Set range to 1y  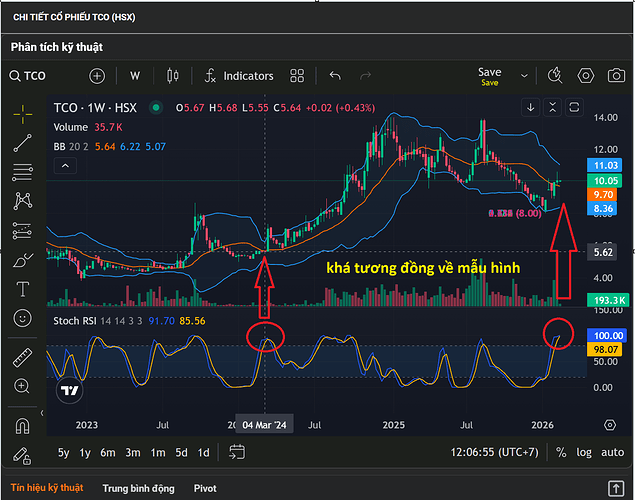pos(85,453)
